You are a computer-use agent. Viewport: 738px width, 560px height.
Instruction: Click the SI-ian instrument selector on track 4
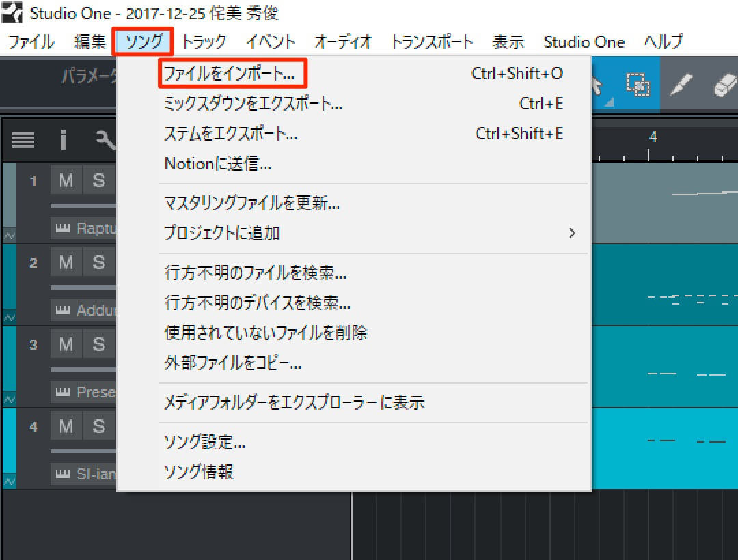click(x=83, y=474)
